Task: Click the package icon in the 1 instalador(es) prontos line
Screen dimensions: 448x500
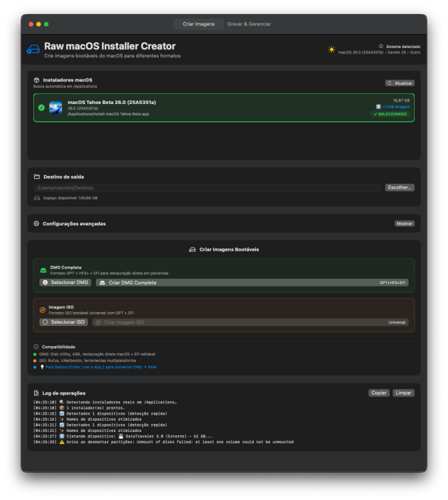Action: (x=62, y=408)
